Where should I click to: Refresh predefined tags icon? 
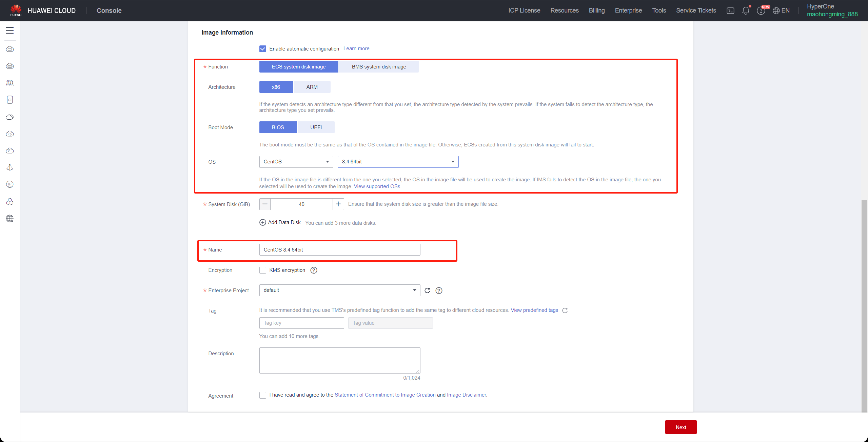tap(565, 310)
